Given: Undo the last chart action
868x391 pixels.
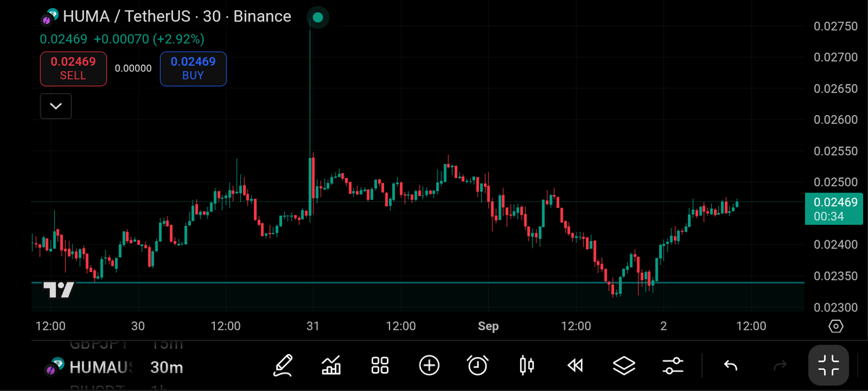Looking at the screenshot, I should click(731, 366).
